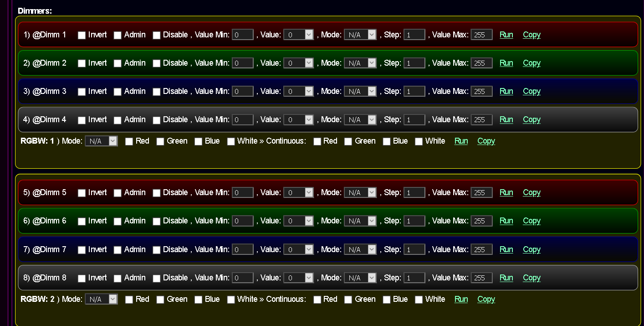Toggle Invert for Dimm 7

coord(82,250)
